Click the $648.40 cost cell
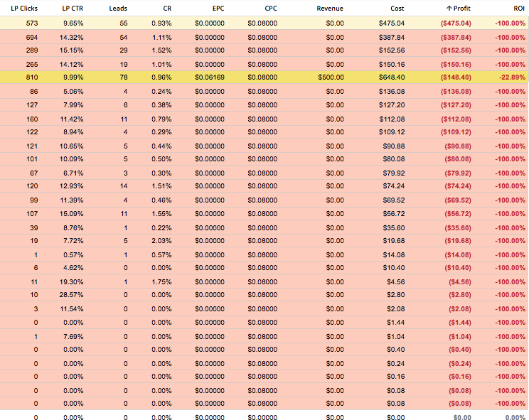The image size is (529, 420). (392, 77)
